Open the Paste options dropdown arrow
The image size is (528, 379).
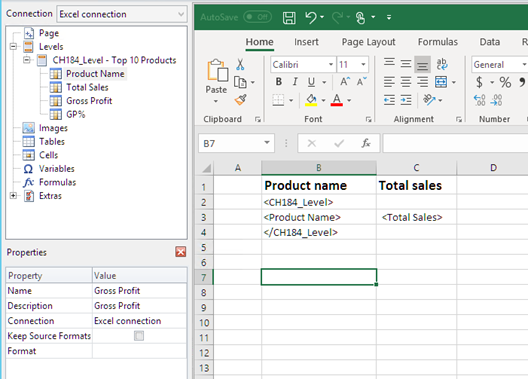tap(216, 101)
